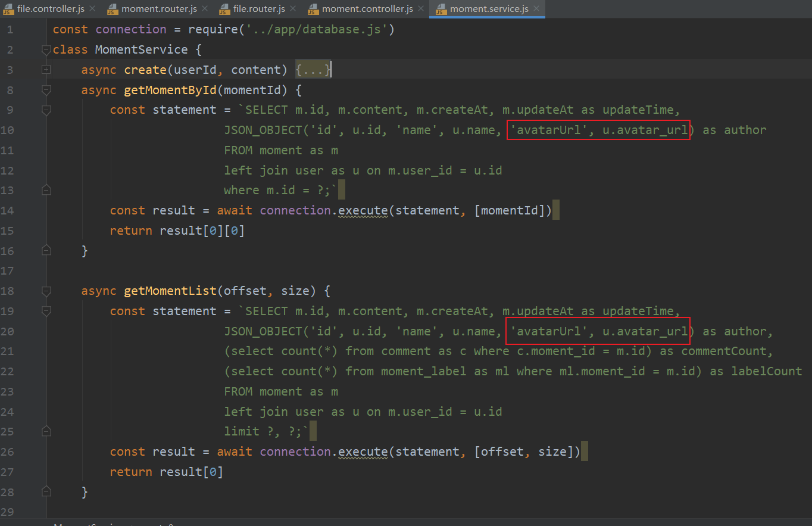Click 'where m.id = ?;' in the query
Image resolution: width=812 pixels, height=526 pixels.
(x=277, y=190)
